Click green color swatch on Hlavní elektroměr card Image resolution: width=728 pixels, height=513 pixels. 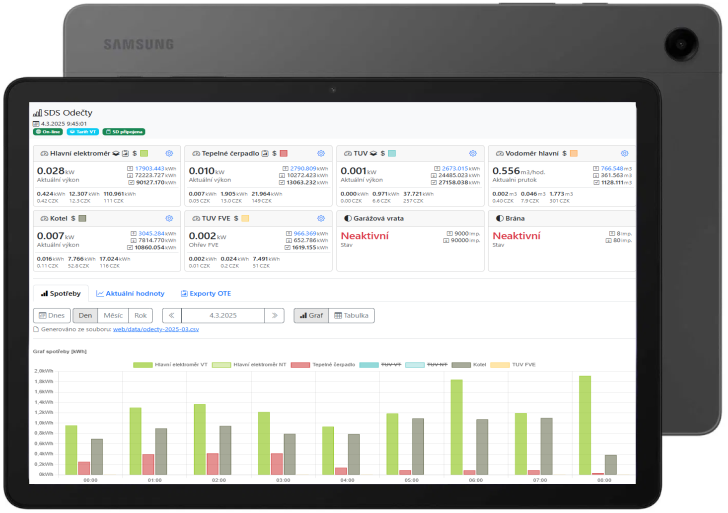click(x=144, y=154)
